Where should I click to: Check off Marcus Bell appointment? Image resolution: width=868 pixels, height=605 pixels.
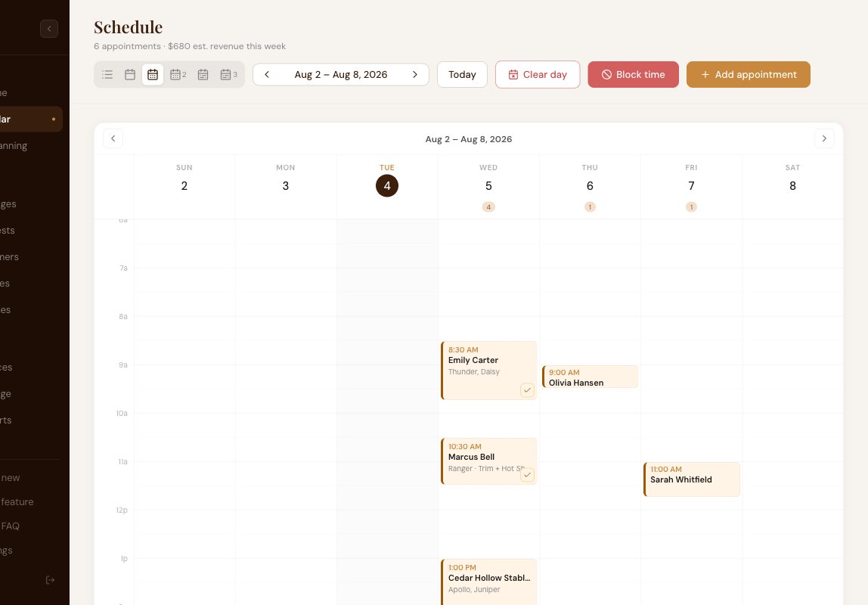point(528,475)
